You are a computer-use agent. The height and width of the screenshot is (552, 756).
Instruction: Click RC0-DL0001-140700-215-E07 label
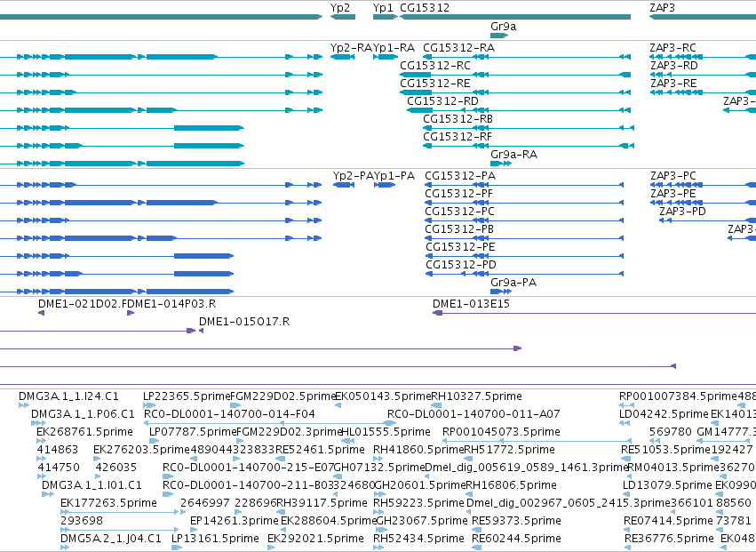[249, 468]
